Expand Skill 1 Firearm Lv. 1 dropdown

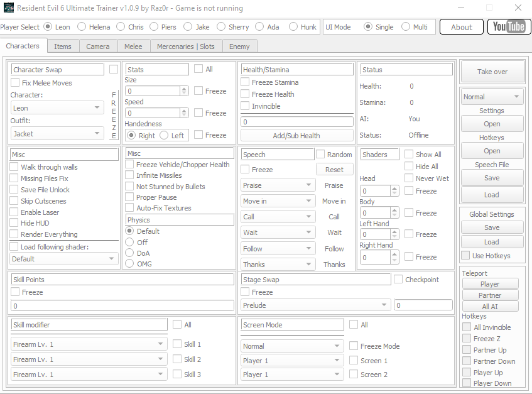tap(89, 344)
